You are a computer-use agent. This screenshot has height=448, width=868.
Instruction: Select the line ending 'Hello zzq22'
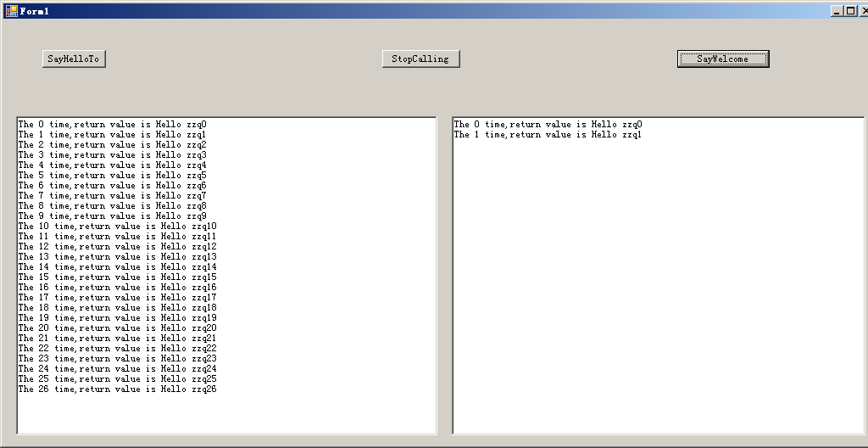pos(117,348)
